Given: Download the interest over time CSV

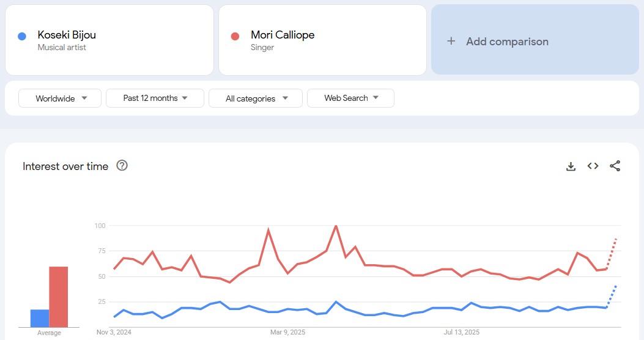Looking at the screenshot, I should (571, 166).
